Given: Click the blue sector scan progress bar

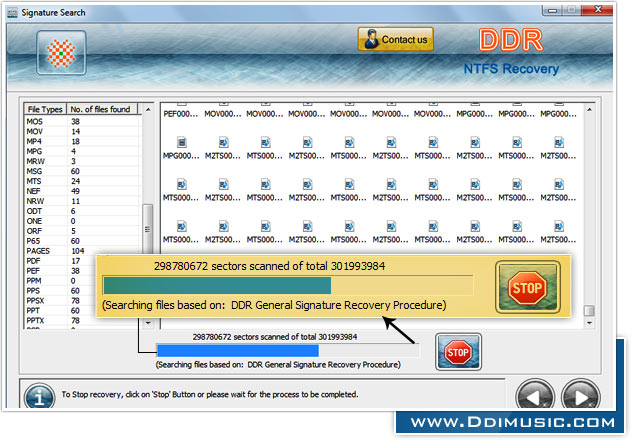Looking at the screenshot, I should tap(288, 350).
